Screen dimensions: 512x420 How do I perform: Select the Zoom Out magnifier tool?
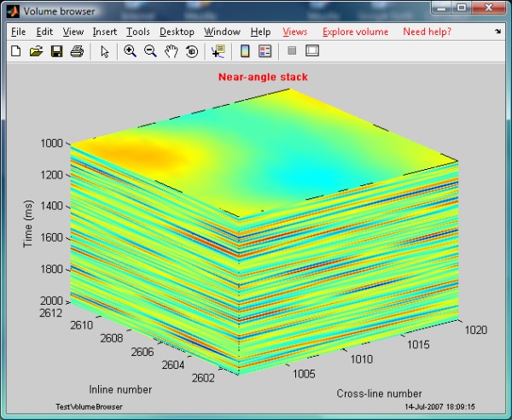click(x=150, y=51)
